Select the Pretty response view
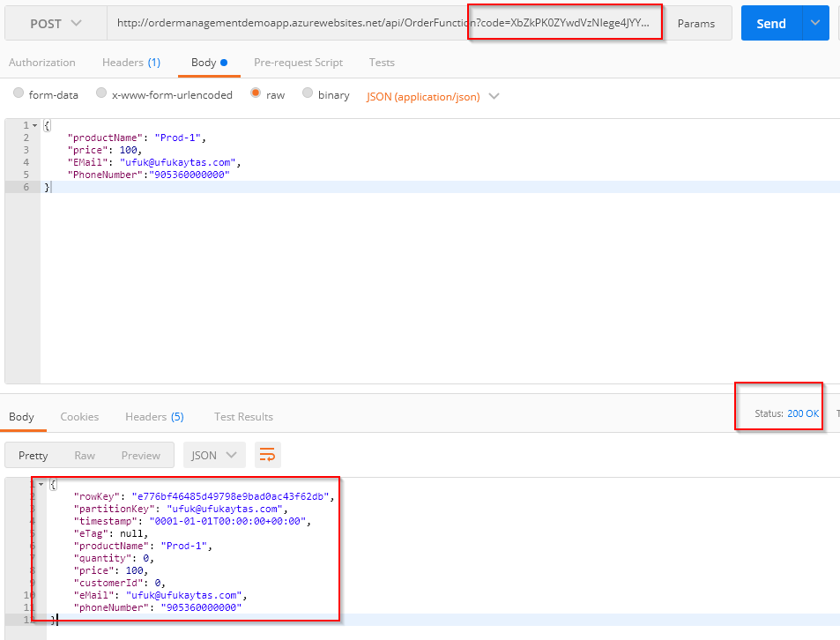Screen dimensions: 840x640 click(x=33, y=455)
